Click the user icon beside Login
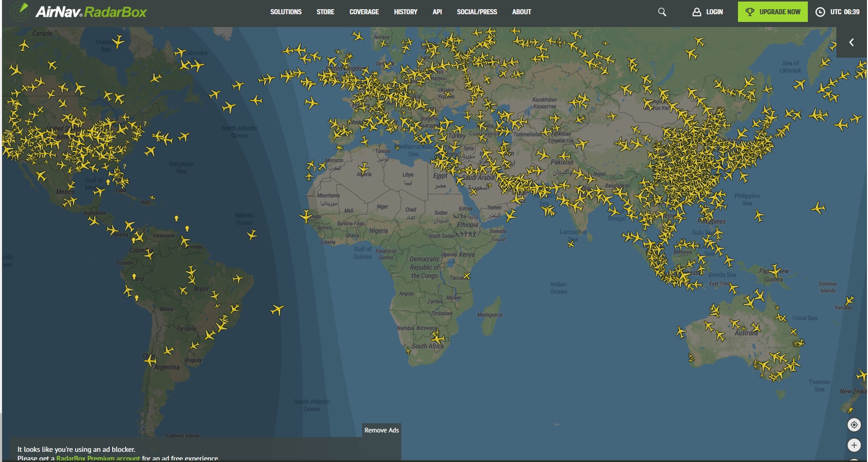Viewport: 868px width, 462px height. [x=697, y=12]
